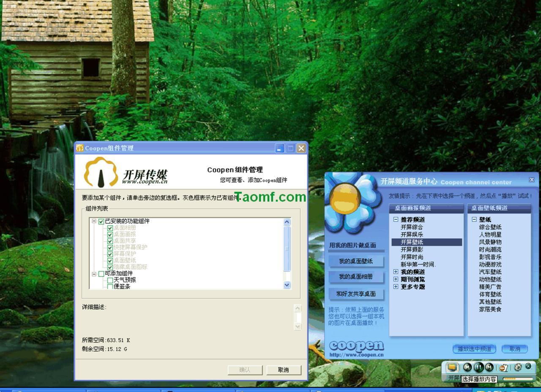
Task: Click the component list scrollbar down arrow
Action: tap(287, 284)
